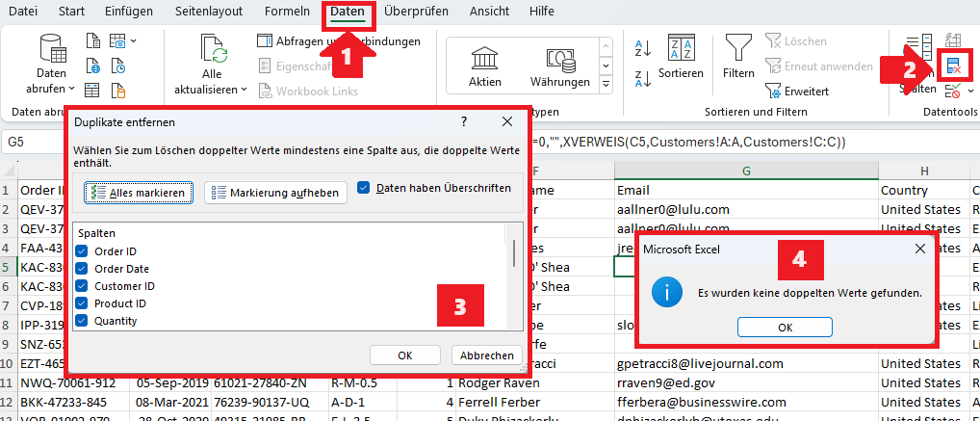Click the From Text/CSV import icon
Screen dimensions: 980x421
coord(92,42)
